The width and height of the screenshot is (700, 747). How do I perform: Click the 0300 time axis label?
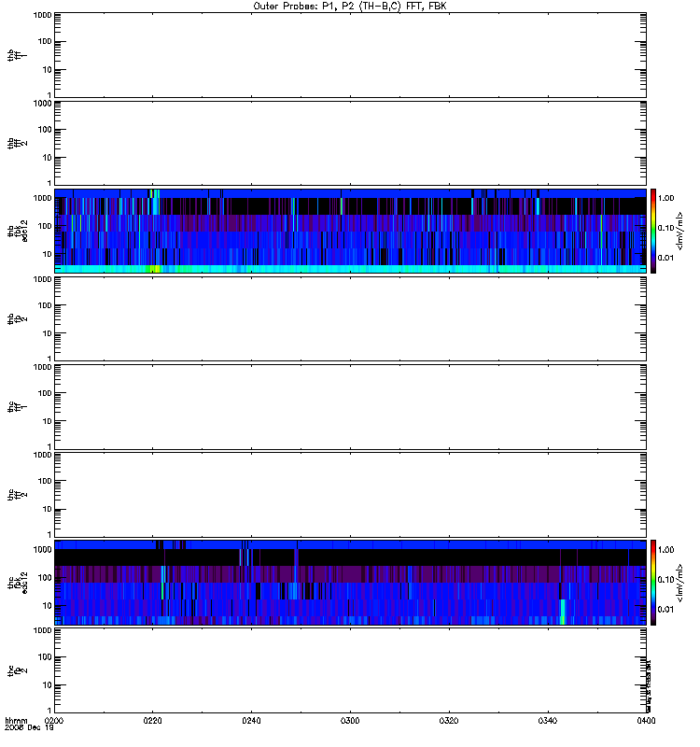pos(350,720)
